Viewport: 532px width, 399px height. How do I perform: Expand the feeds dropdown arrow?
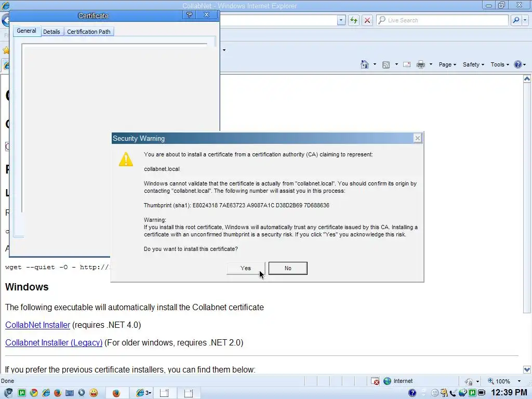click(x=396, y=64)
